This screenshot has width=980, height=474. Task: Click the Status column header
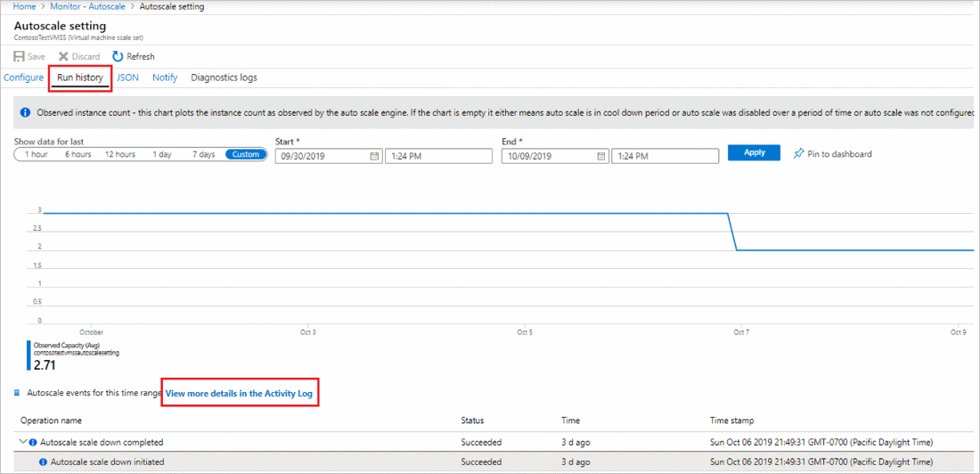point(472,421)
